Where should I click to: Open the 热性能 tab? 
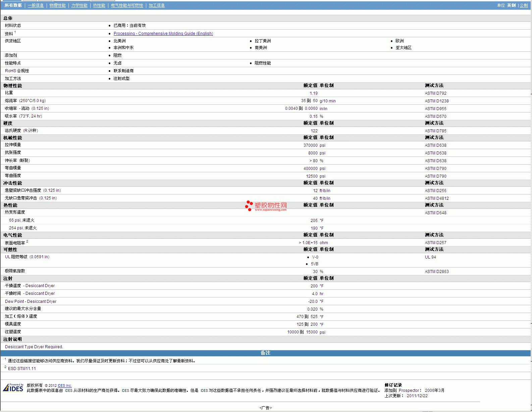[99, 5]
